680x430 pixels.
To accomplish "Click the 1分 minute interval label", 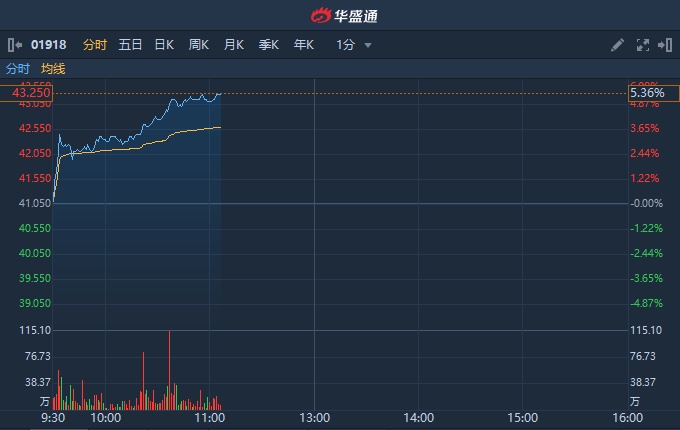I will point(346,45).
